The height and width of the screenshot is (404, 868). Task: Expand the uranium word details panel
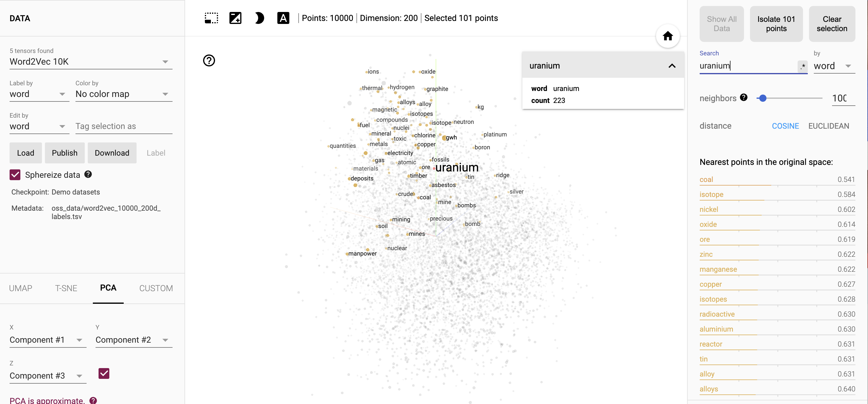[674, 65]
